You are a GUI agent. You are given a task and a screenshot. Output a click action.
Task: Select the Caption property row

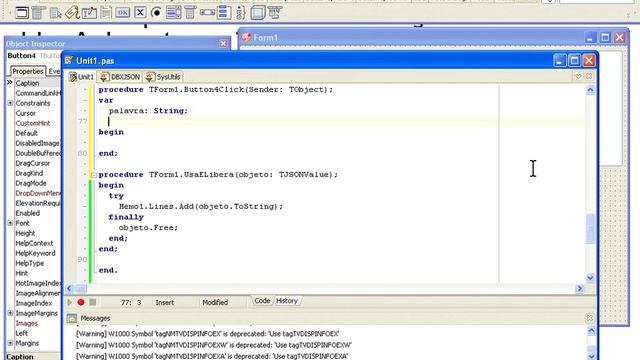pos(37,83)
